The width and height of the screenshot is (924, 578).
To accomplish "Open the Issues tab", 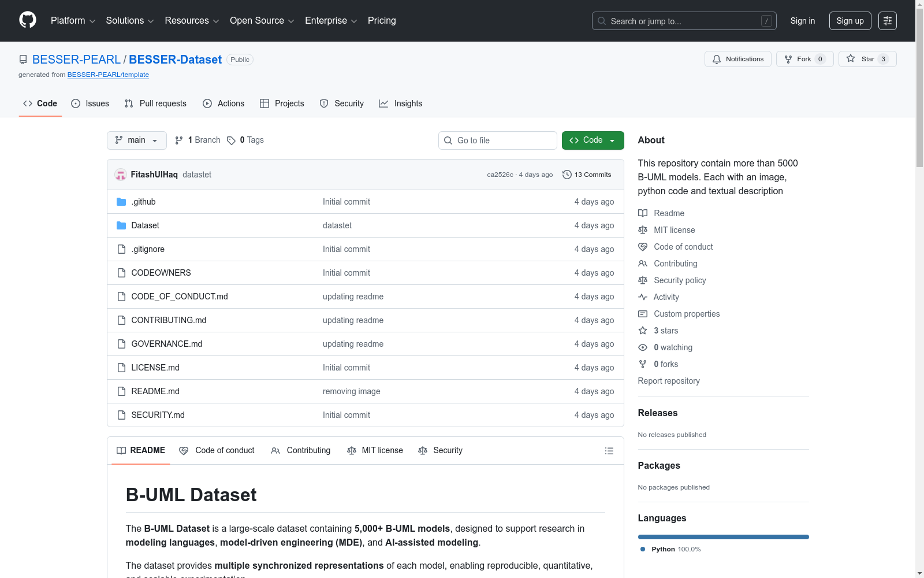I will 90,103.
